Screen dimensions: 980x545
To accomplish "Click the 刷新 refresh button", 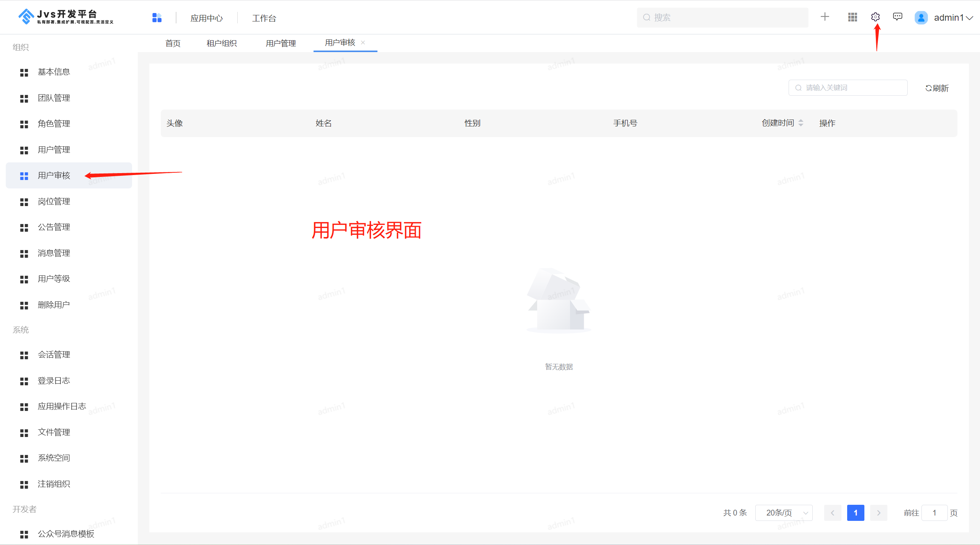I will tap(937, 88).
